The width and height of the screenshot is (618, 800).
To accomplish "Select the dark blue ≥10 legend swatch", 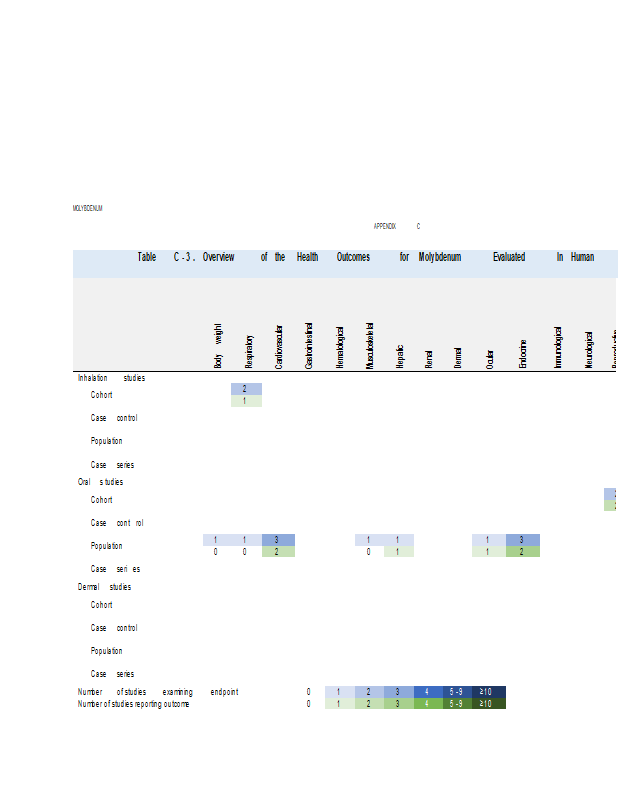I will coord(488,691).
